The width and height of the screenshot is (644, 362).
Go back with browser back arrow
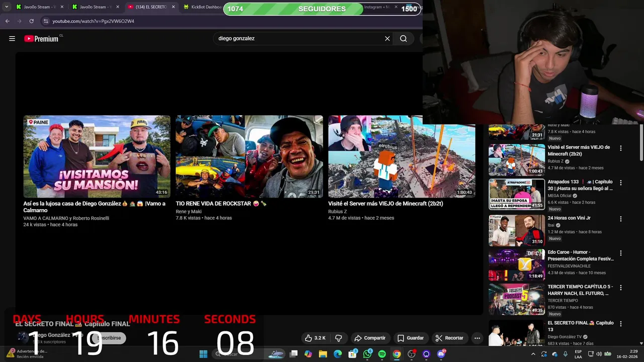tap(7, 21)
